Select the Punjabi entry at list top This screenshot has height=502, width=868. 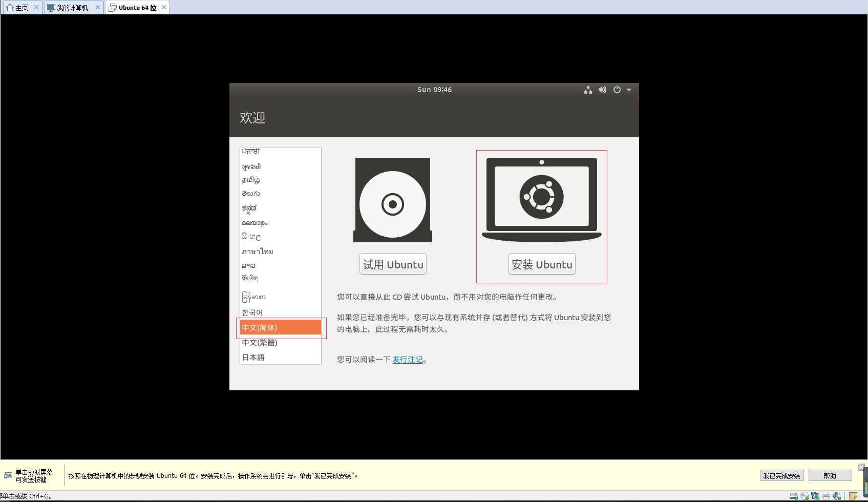pos(281,152)
